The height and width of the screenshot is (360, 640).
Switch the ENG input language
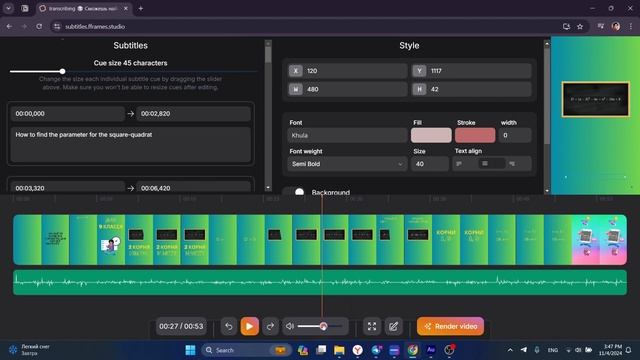553,350
